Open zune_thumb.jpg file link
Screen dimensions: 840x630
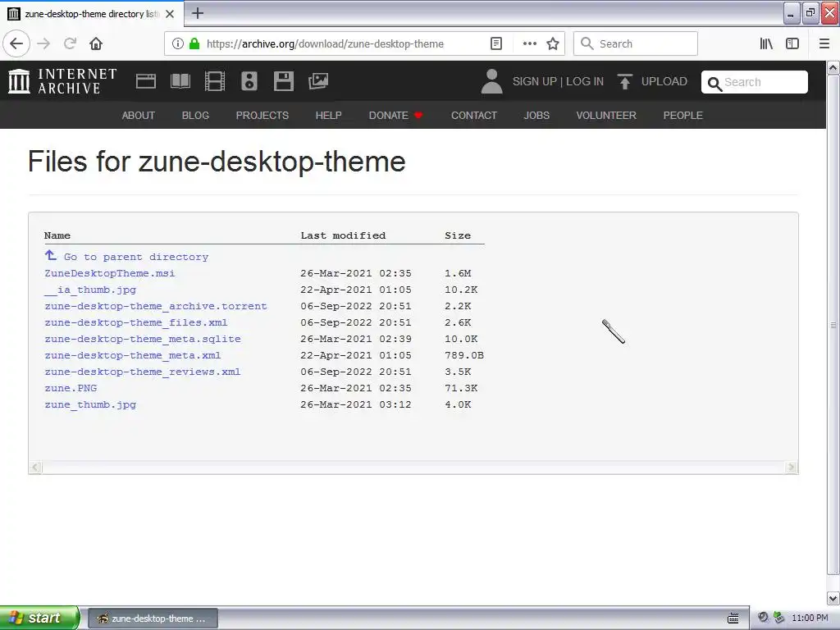click(x=90, y=404)
